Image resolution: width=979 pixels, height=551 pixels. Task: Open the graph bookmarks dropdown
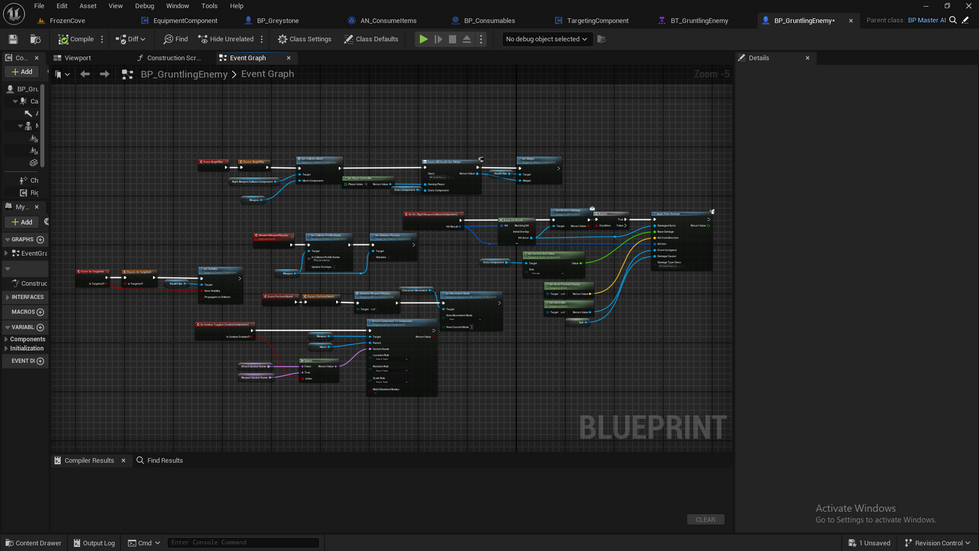(x=62, y=74)
